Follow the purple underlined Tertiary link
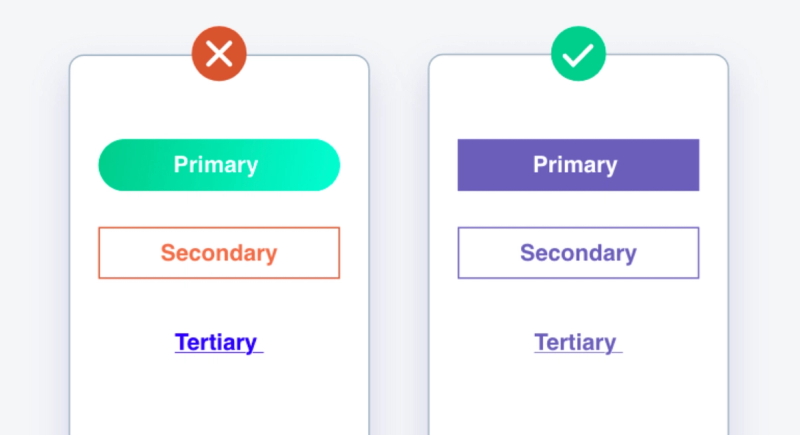 578,342
